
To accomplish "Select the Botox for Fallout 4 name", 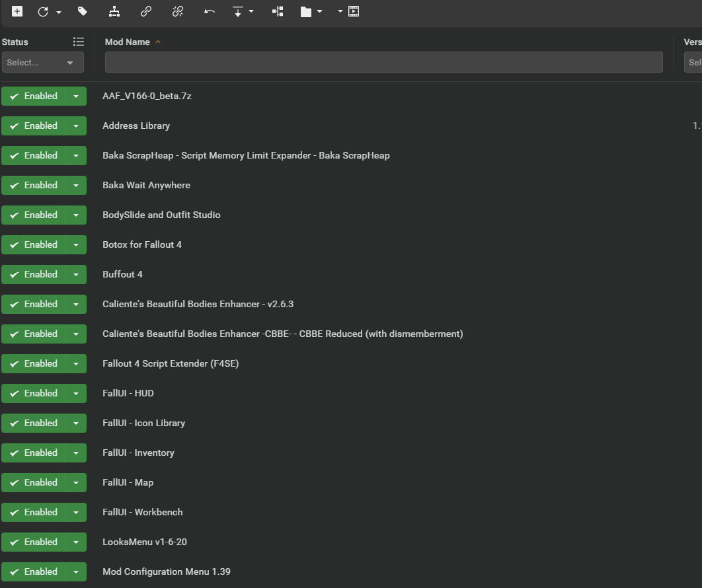I will (x=142, y=244).
